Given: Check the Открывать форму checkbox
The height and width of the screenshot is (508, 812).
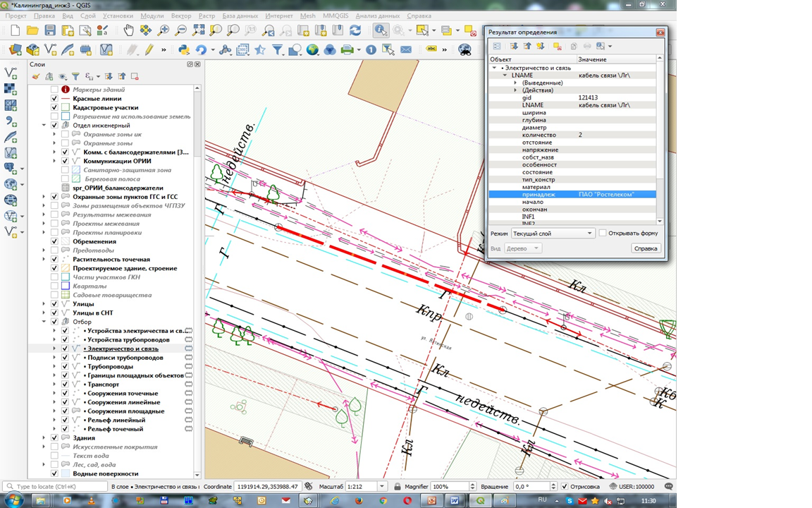Looking at the screenshot, I should click(603, 233).
